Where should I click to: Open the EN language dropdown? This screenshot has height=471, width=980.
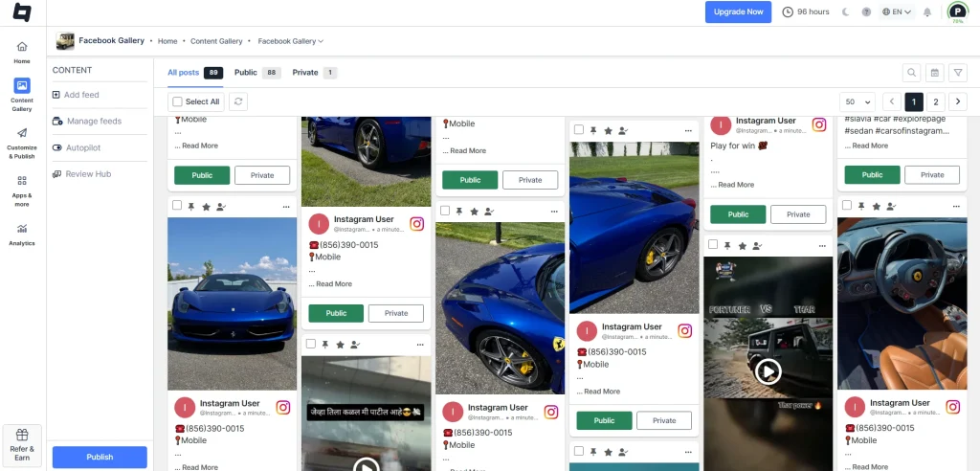(x=897, y=11)
